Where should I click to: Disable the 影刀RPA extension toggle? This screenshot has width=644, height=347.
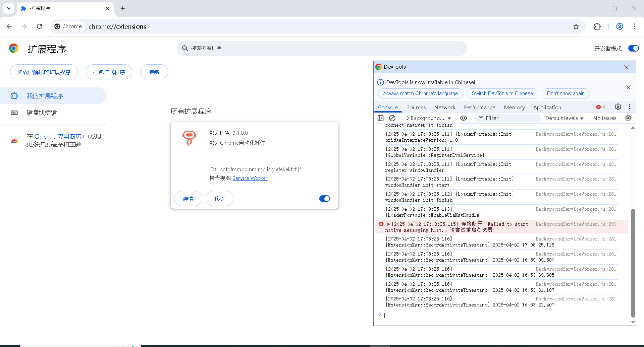coord(324,199)
